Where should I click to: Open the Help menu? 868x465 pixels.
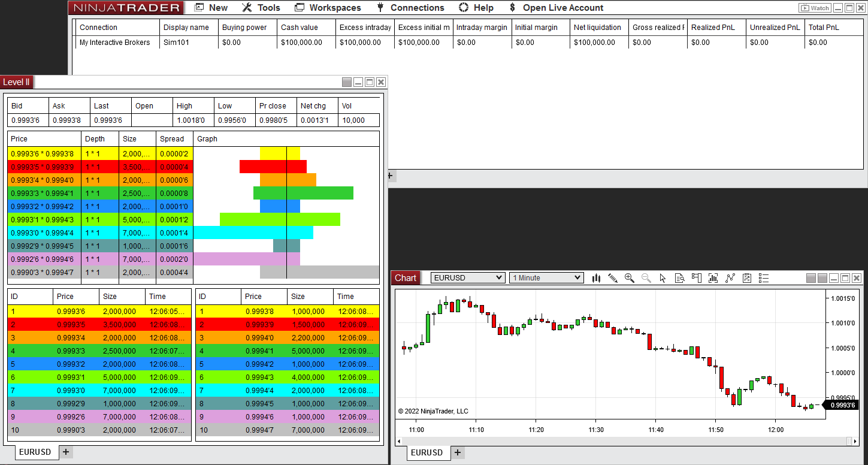[476, 8]
